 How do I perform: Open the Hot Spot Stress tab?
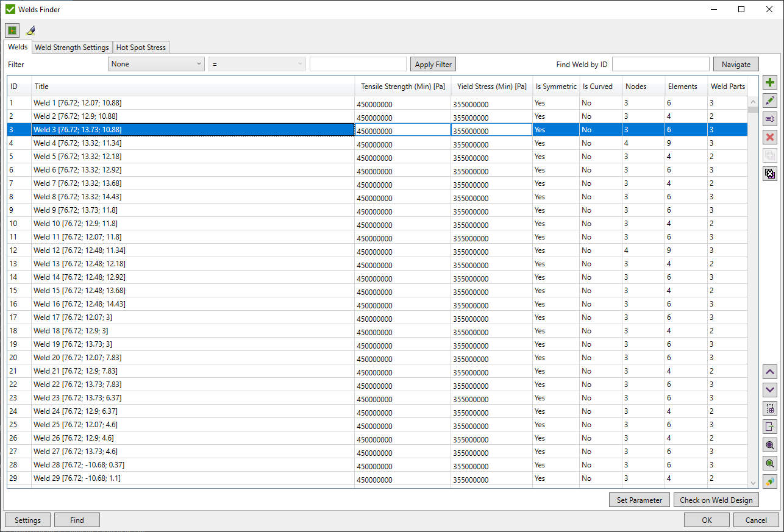[141, 48]
